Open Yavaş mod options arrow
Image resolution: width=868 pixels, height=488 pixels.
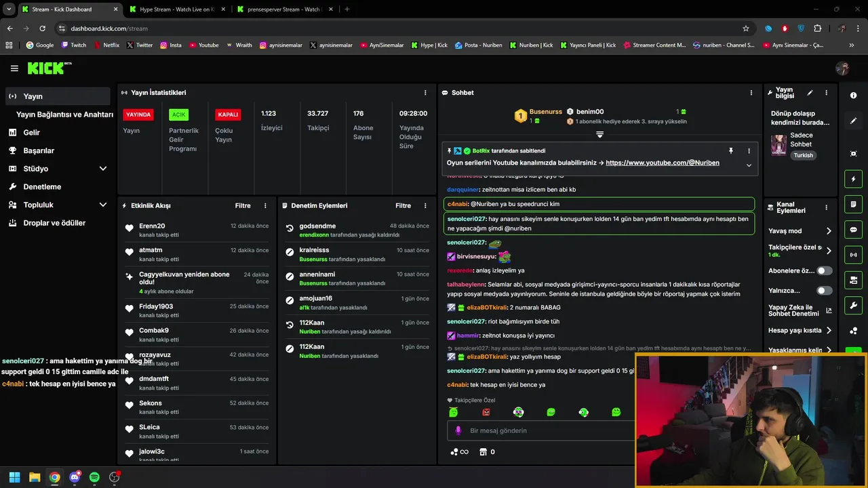tap(828, 231)
